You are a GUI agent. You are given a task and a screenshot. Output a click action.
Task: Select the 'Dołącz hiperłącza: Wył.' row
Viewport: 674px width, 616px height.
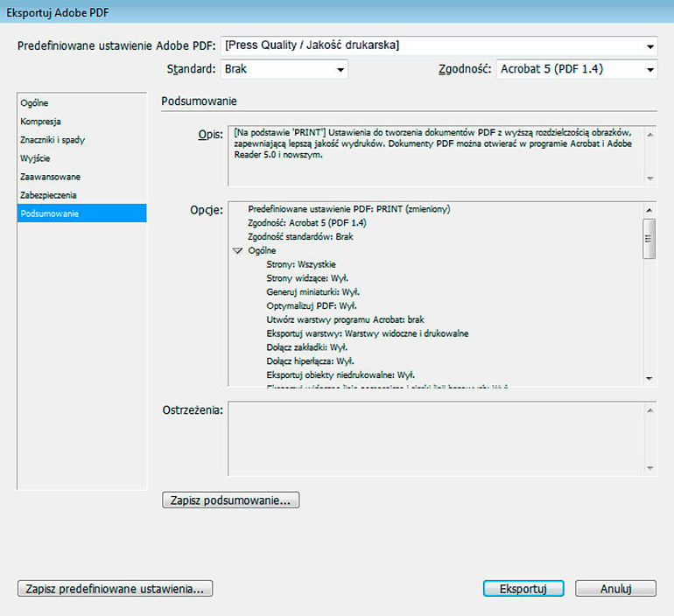(311, 360)
